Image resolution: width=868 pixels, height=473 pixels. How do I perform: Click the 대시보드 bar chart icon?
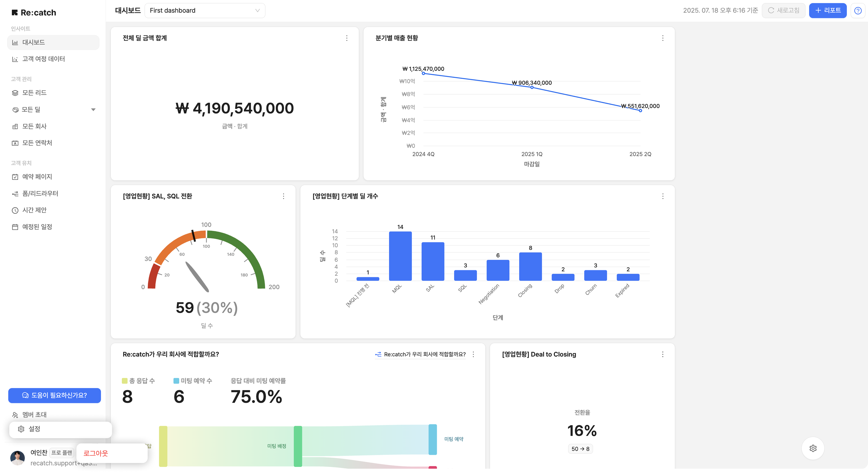[15, 43]
